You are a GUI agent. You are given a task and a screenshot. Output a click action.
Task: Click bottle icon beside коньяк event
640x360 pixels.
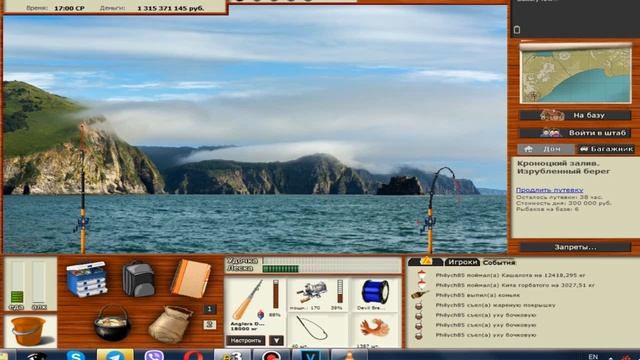coord(420,295)
